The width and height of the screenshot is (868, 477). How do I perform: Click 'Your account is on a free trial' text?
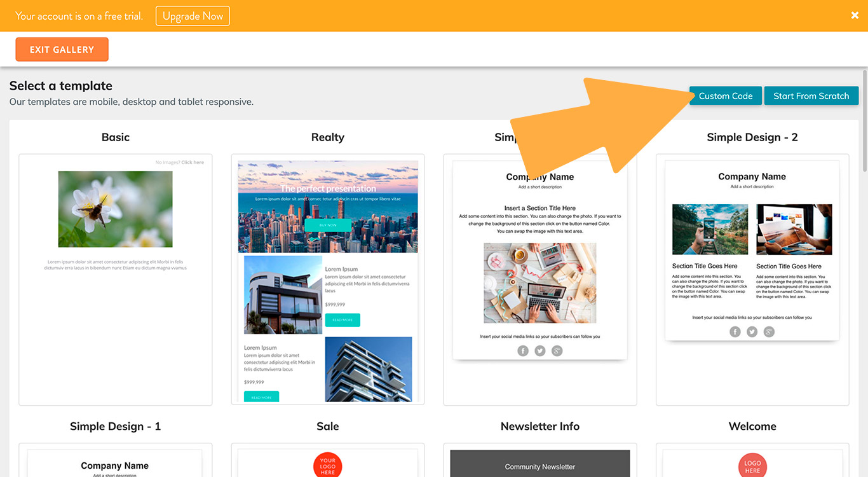79,16
